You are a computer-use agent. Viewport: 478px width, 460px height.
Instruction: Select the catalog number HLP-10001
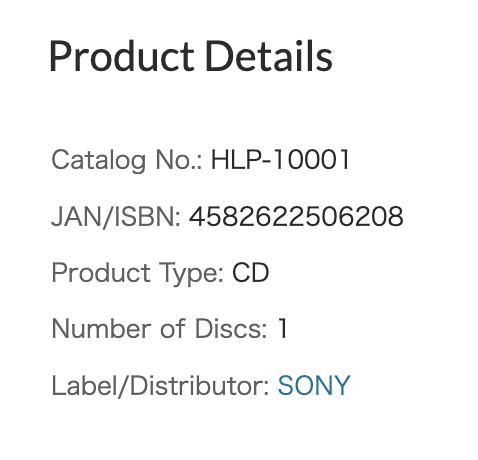pos(280,159)
